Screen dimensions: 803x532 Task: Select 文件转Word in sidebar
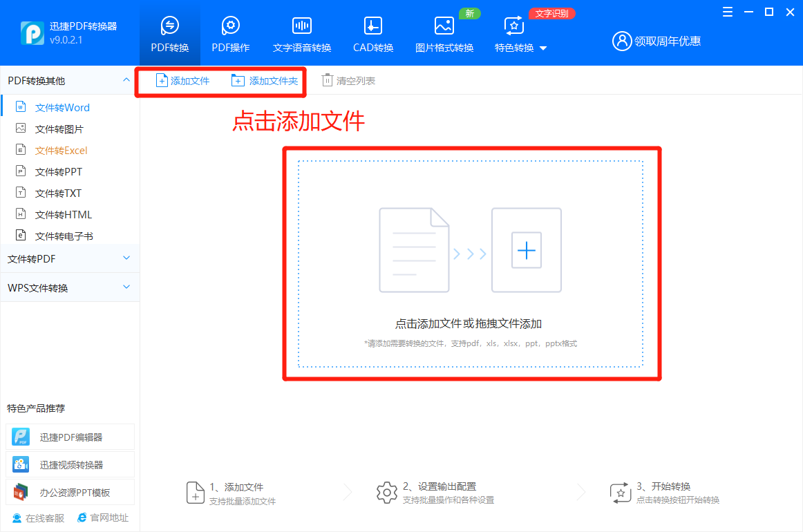coord(62,108)
